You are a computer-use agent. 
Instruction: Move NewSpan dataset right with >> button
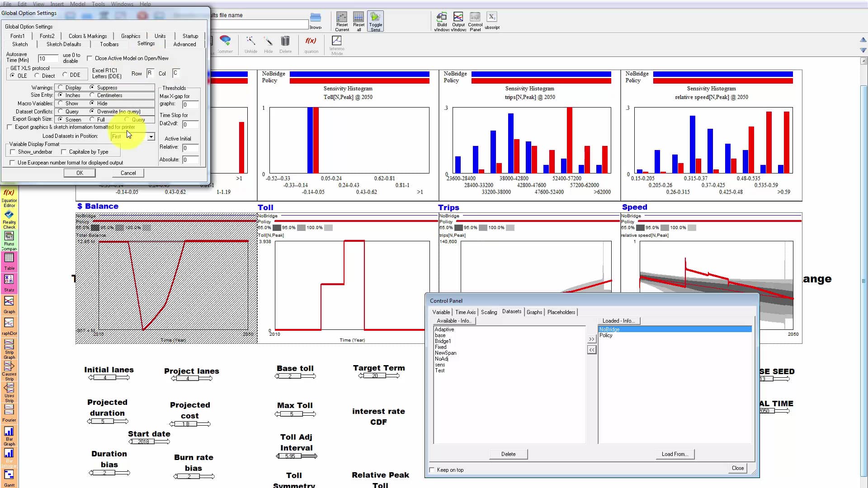591,338
